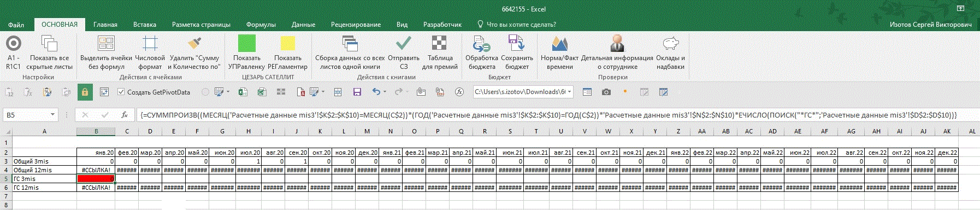Click Выделить ячейки без формул button
The height and width of the screenshot is (210, 980).
pos(106,52)
